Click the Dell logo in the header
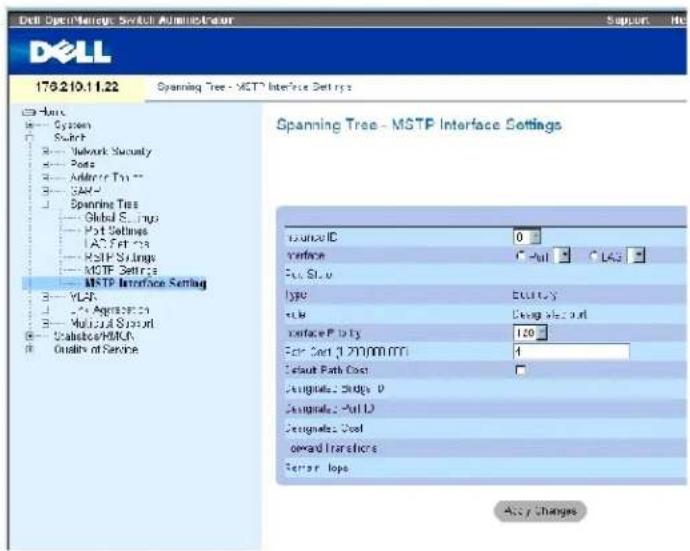The width and height of the screenshot is (690, 551). click(70, 52)
